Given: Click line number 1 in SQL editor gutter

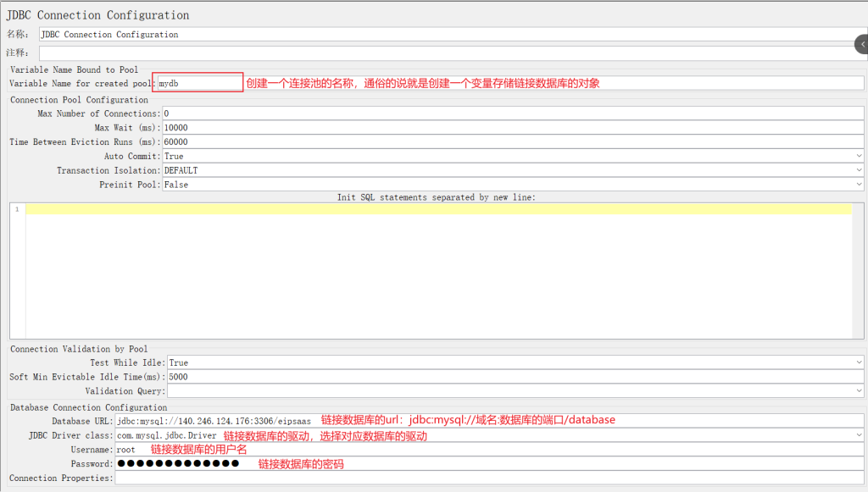Looking at the screenshot, I should 17,209.
